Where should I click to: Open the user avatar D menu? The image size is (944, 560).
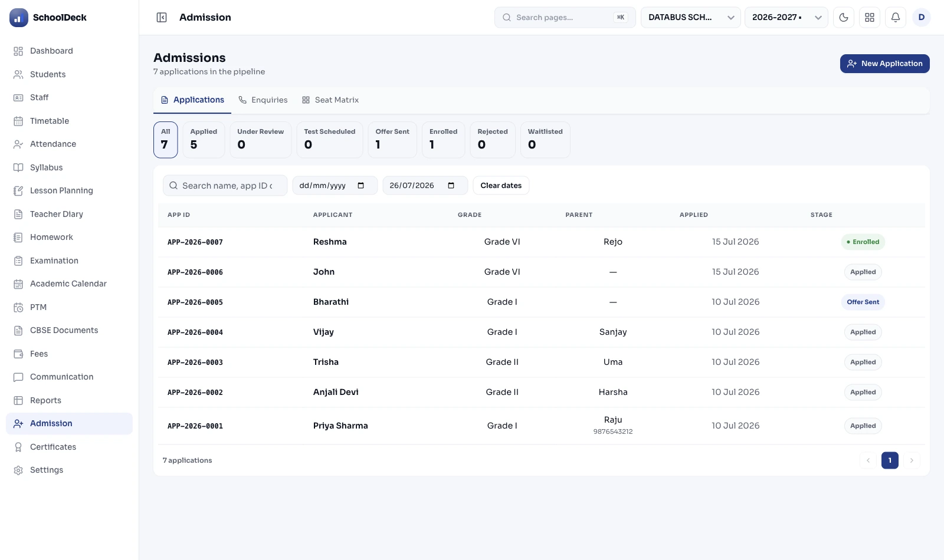click(922, 18)
